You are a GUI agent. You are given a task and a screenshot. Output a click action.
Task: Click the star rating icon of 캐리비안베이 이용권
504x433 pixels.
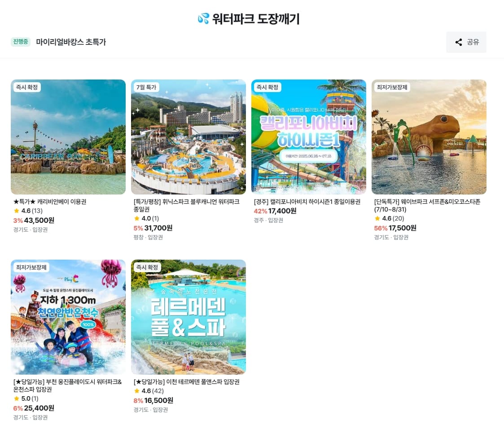(x=17, y=211)
